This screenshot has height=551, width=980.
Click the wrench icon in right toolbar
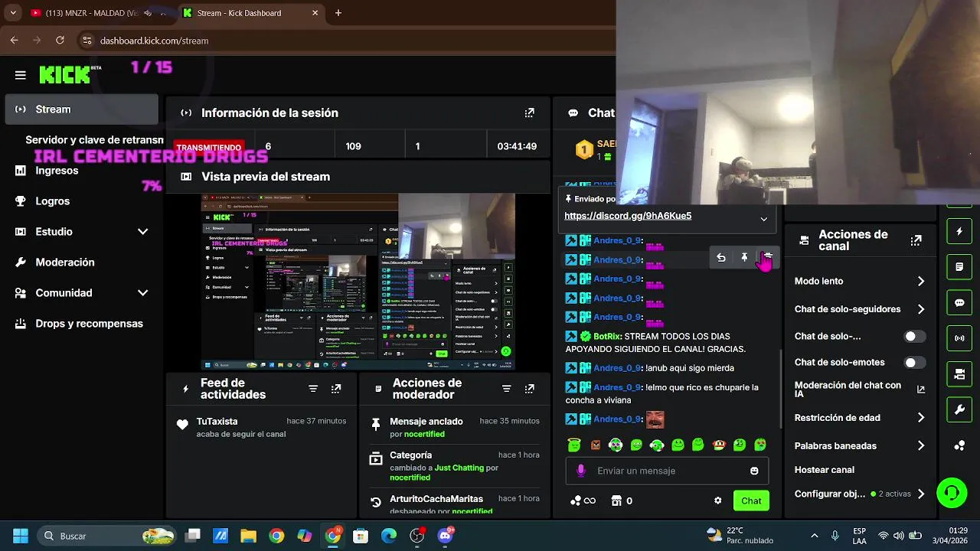(x=959, y=410)
